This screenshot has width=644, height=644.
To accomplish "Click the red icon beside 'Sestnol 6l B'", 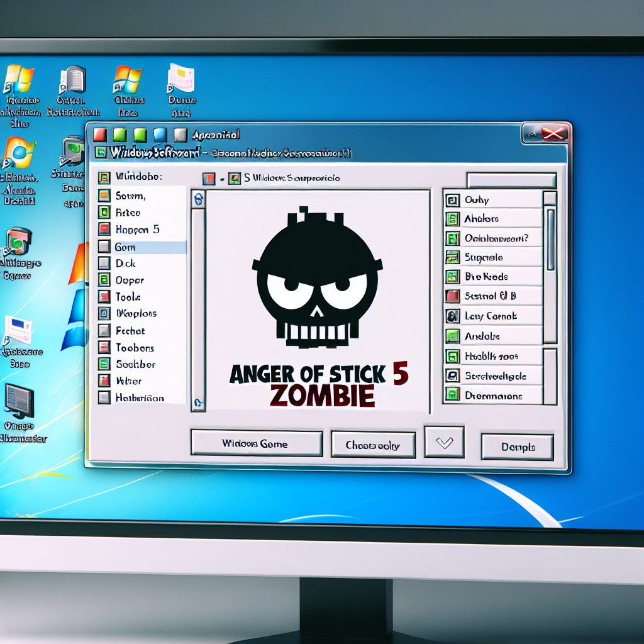I will 452,296.
